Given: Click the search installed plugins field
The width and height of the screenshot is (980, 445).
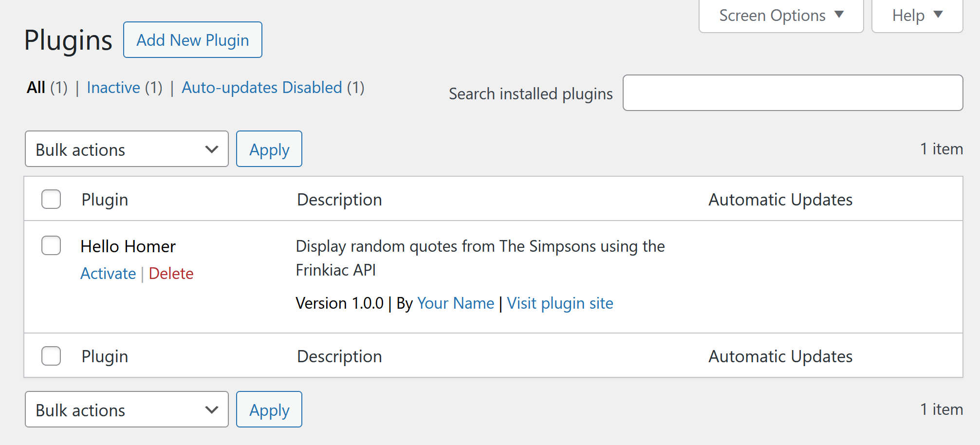Looking at the screenshot, I should point(793,93).
